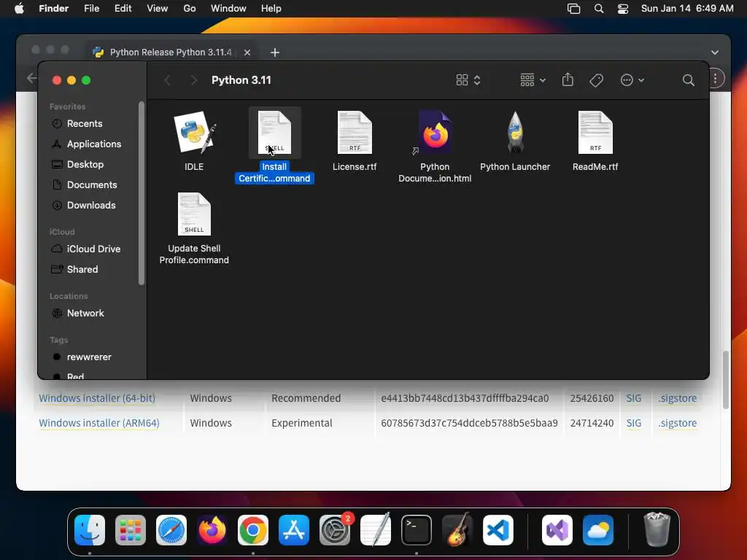Open the browser three-dot menu

(716, 79)
